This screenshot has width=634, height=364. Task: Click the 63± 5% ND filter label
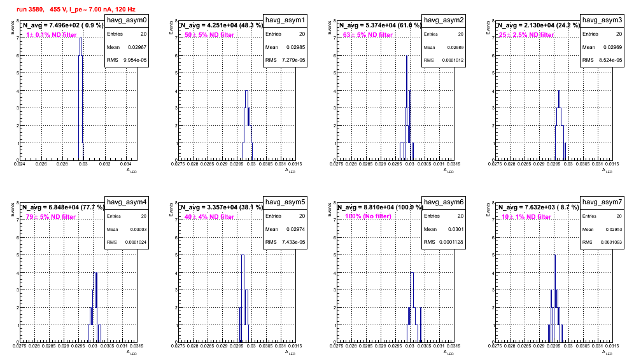click(368, 35)
